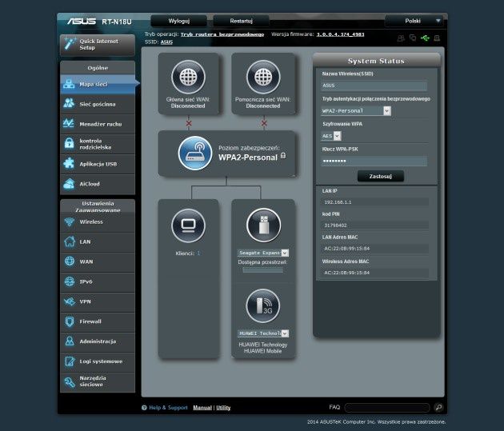The image size is (504, 431).
Task: Click the Administracja user icon
Action: pyautogui.click(x=70, y=341)
